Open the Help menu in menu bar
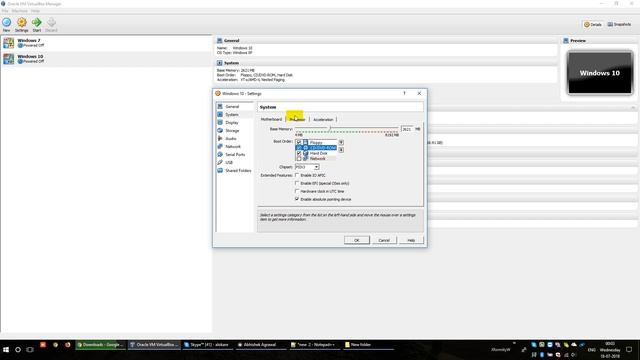 coord(36,11)
